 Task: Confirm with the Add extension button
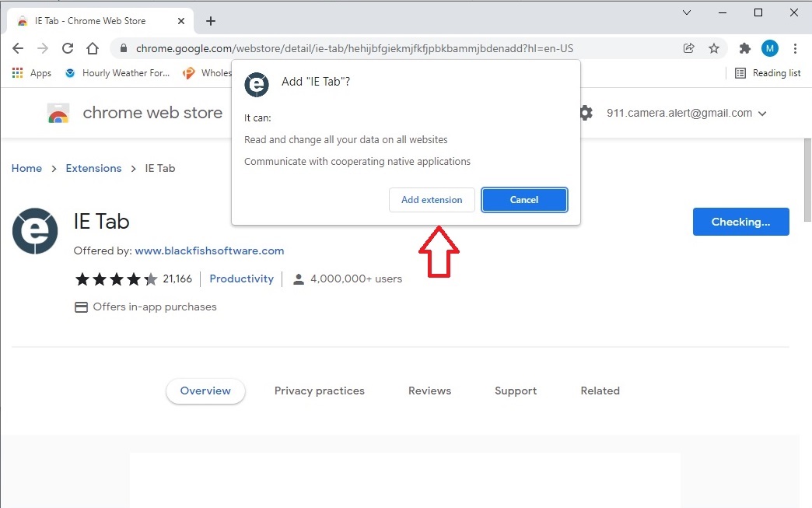coord(432,200)
